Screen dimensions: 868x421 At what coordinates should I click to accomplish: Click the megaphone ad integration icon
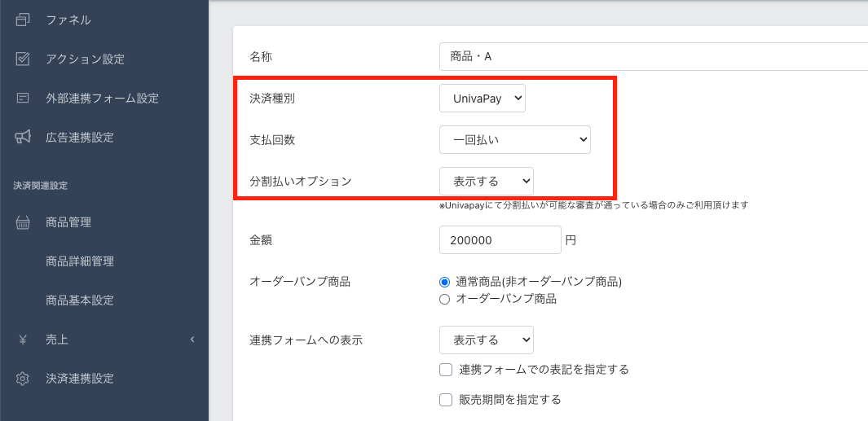[23, 137]
